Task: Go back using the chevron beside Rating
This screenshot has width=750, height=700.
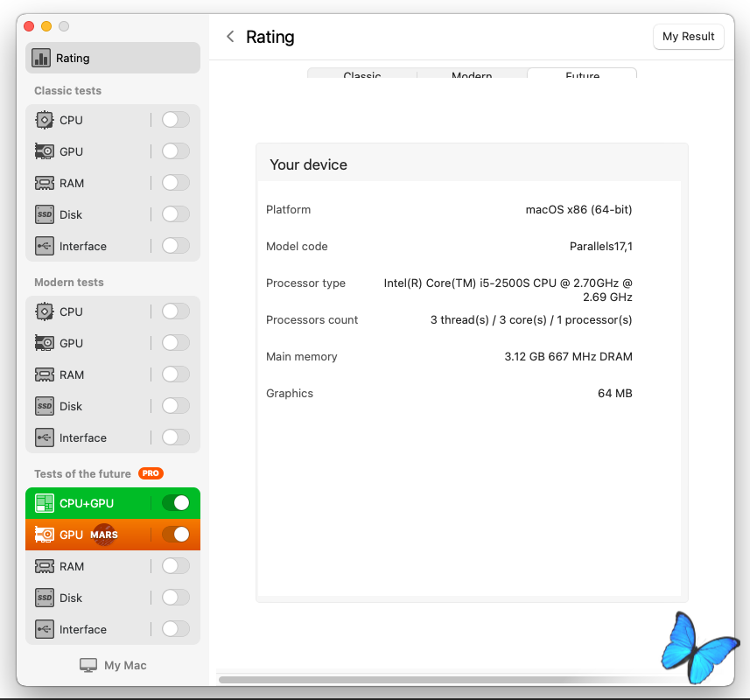Action: [230, 37]
